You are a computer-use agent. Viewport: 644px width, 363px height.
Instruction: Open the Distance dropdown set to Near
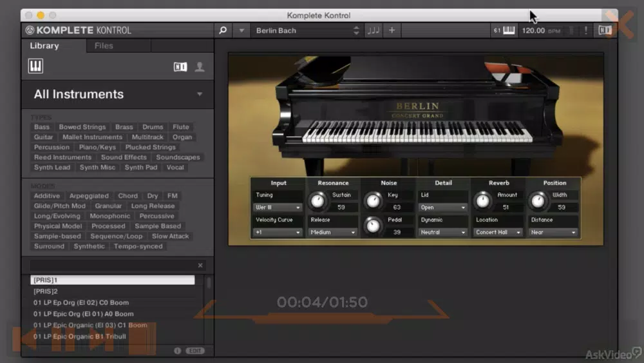click(553, 232)
